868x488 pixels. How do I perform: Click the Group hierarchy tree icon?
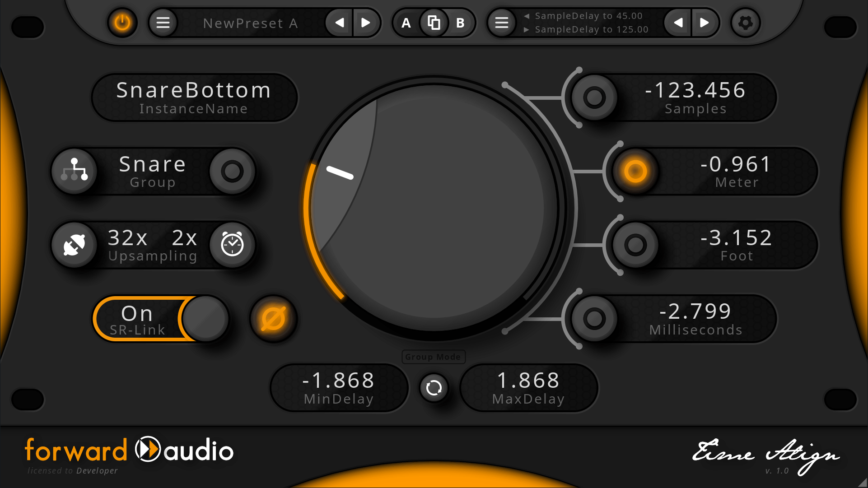75,171
